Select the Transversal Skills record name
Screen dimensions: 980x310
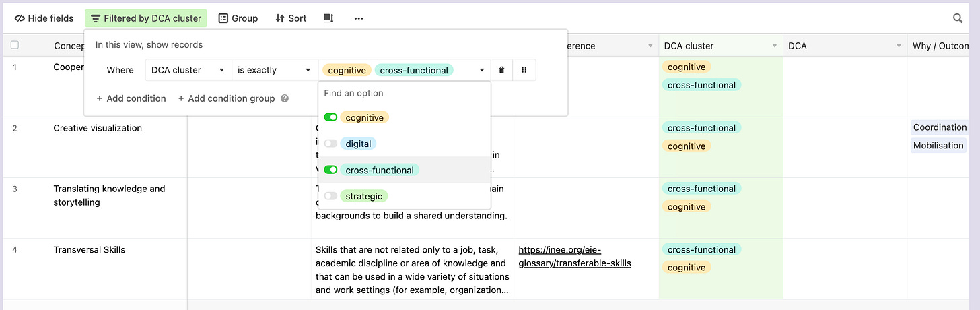(x=90, y=249)
